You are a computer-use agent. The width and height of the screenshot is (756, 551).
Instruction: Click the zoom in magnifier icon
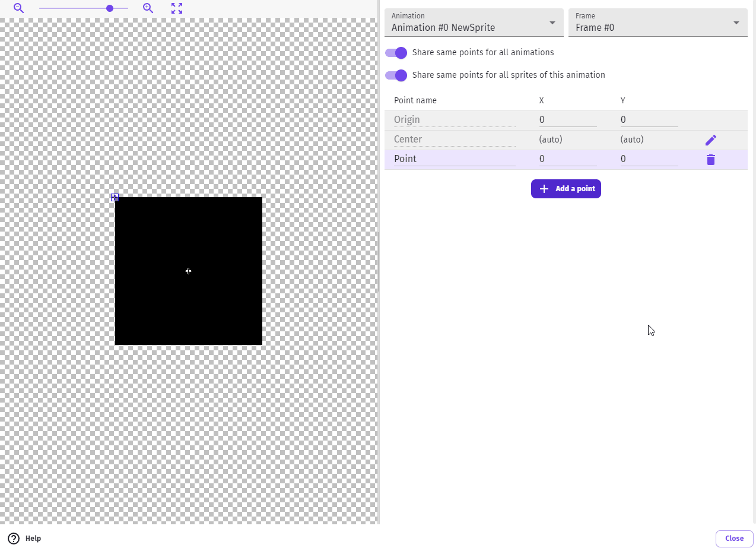coord(148,8)
